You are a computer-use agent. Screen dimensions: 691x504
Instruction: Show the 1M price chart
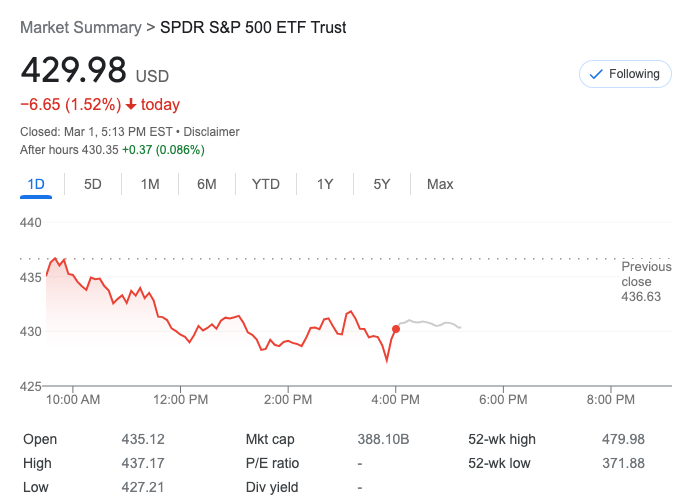[x=150, y=184]
